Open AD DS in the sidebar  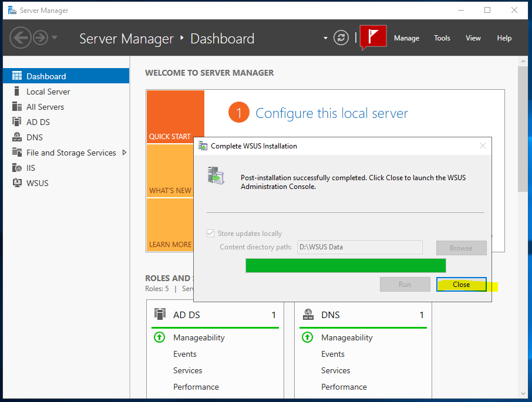66,122
